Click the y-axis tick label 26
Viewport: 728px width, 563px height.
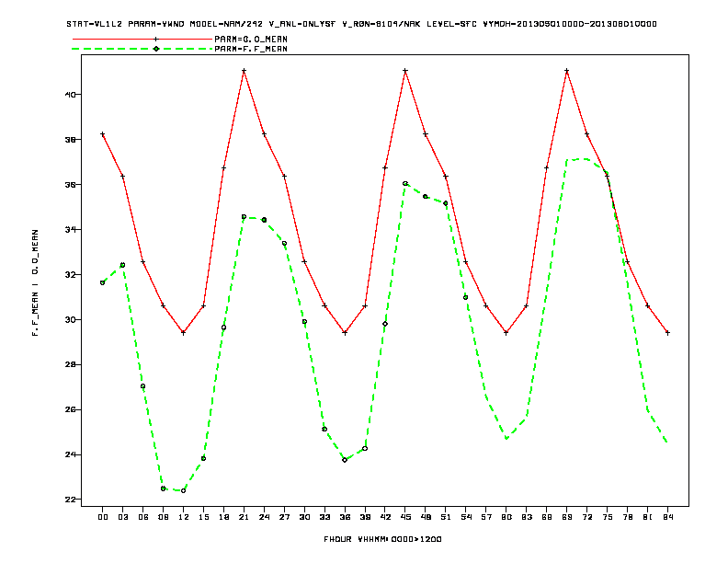click(70, 409)
